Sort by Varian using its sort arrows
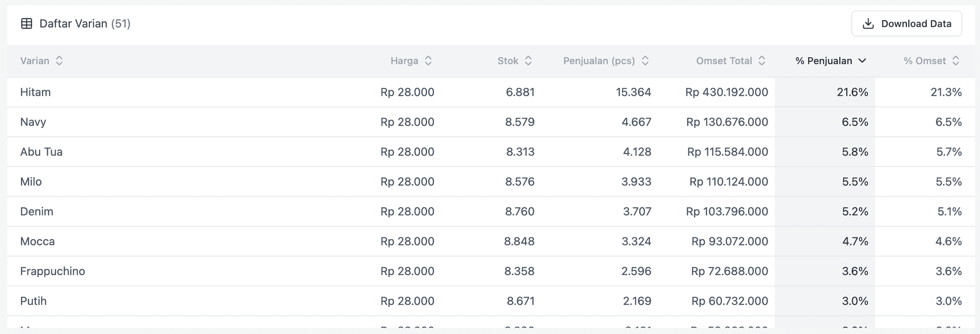The height and width of the screenshot is (334, 980). [x=59, y=61]
